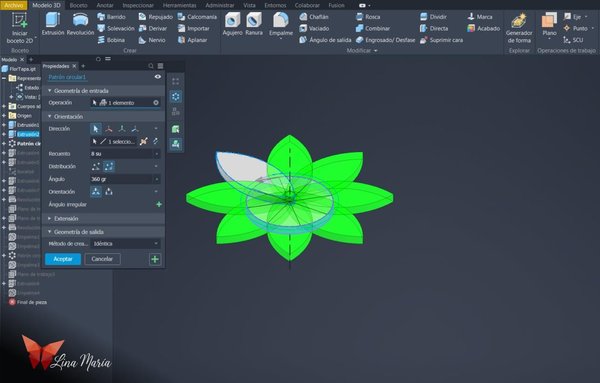The image size is (600, 383).
Task: Switch to the Vista tab
Action: pos(249,5)
